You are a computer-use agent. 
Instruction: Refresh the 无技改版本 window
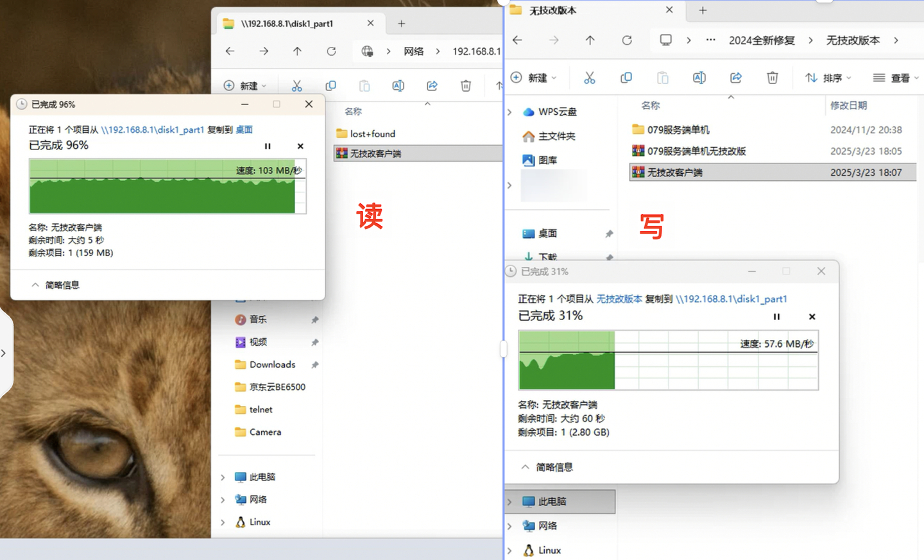pyautogui.click(x=627, y=40)
